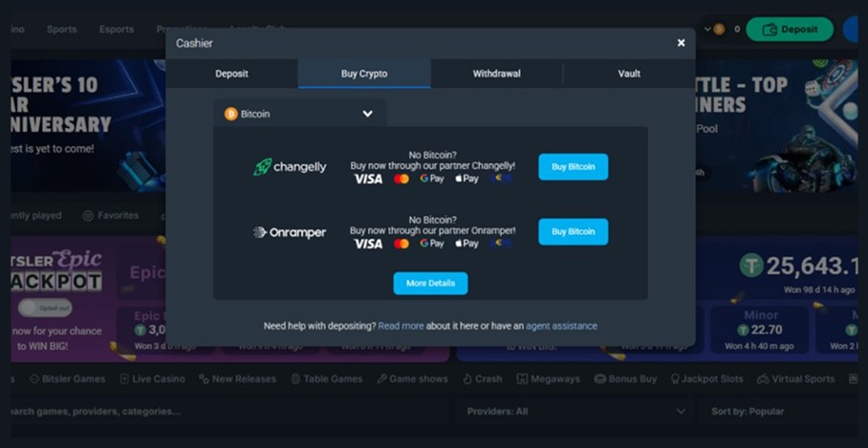Click the Mastercard icon under Onramper
Viewport: 868px width, 448px height.
[401, 244]
